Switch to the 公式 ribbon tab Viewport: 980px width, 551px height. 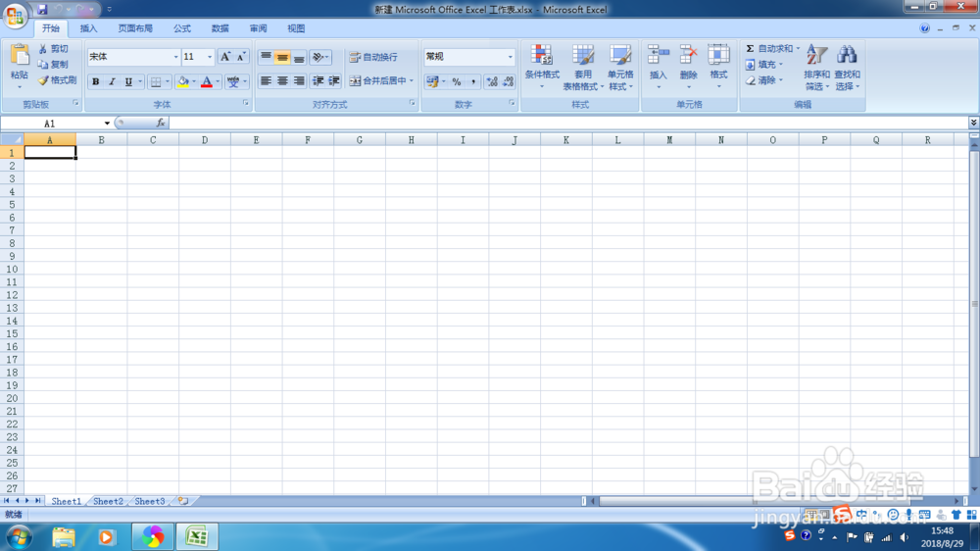pyautogui.click(x=182, y=28)
